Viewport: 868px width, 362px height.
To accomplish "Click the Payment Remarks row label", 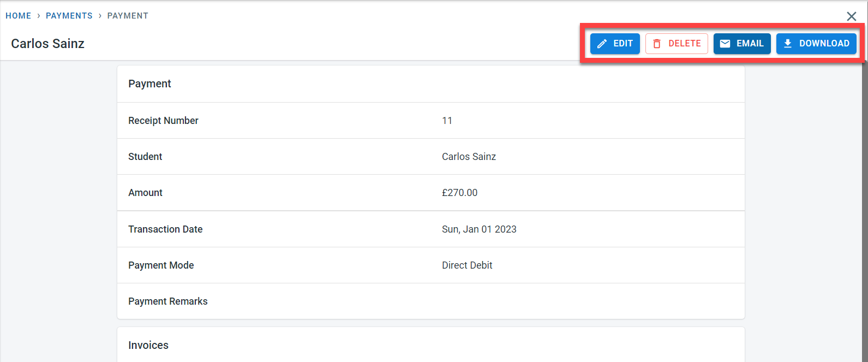I will [x=168, y=301].
